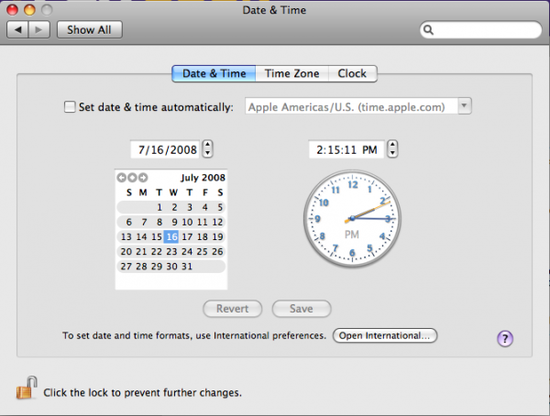
Task: Click the forward navigation arrow
Action: (39, 30)
